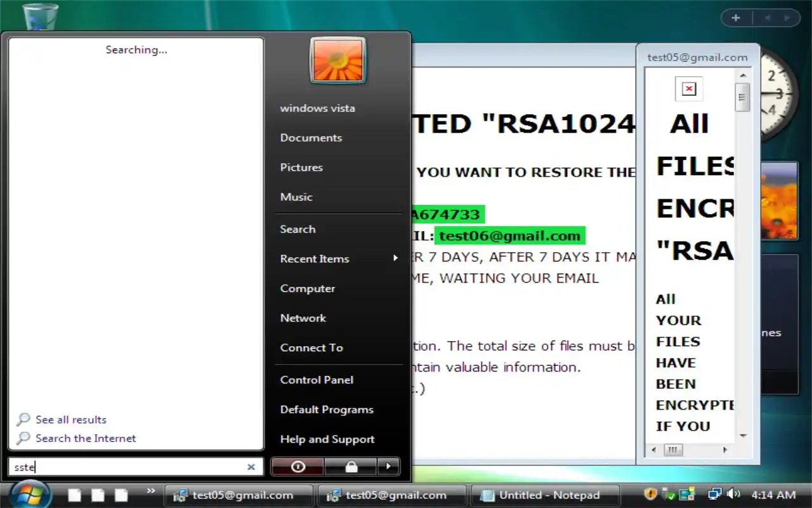Viewport: 812px width, 508px height.
Task: Click the network monitors tray icon
Action: tap(715, 493)
